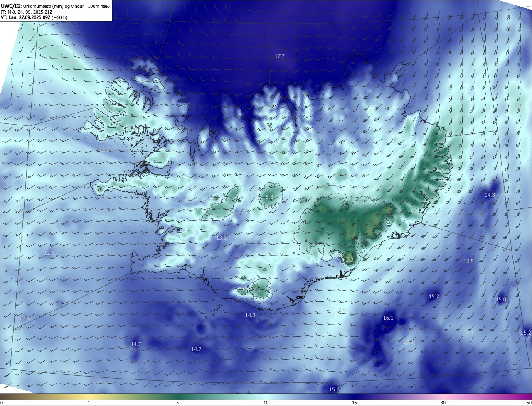Click the '10' label on the colour scale

coord(266,403)
